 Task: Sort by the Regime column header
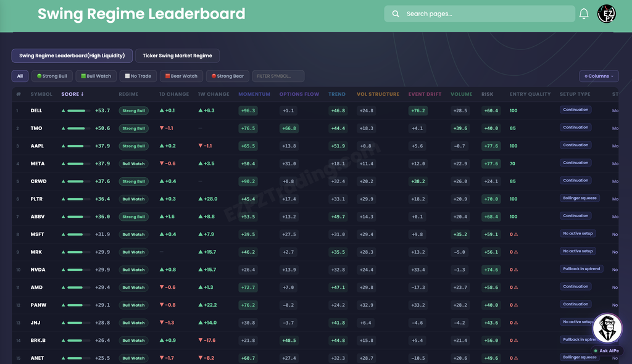pos(128,94)
